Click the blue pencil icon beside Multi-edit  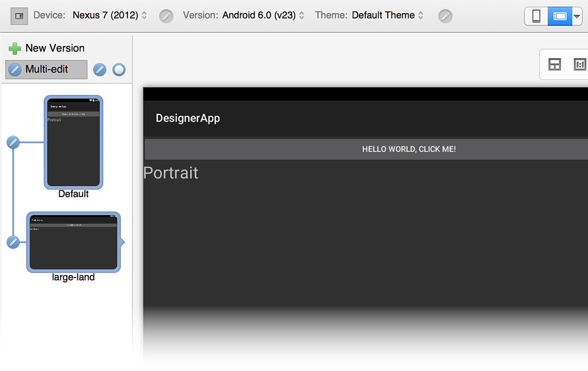pyautogui.click(x=100, y=69)
